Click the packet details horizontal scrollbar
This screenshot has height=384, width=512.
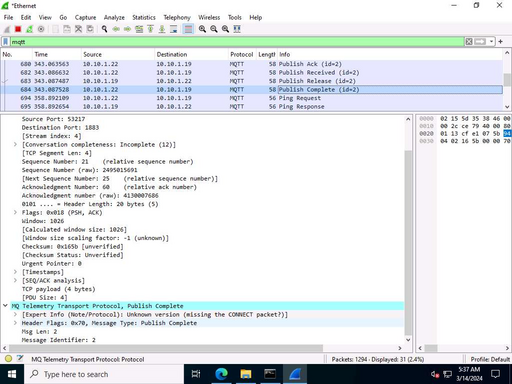[166, 348]
